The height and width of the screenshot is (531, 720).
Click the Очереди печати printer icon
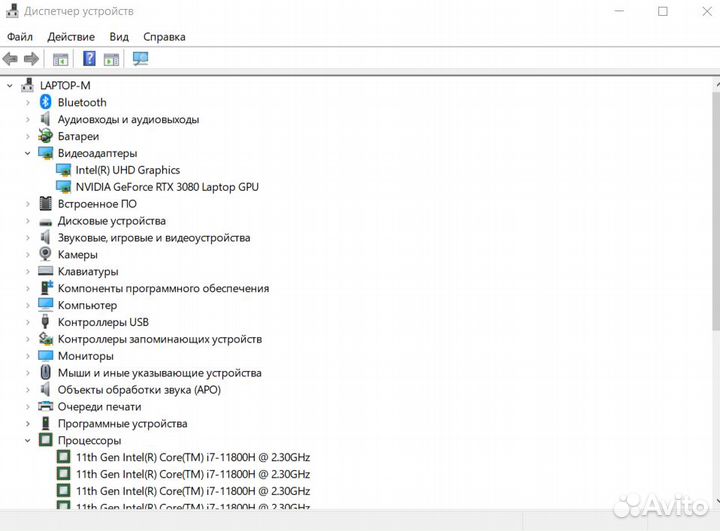pyautogui.click(x=46, y=407)
